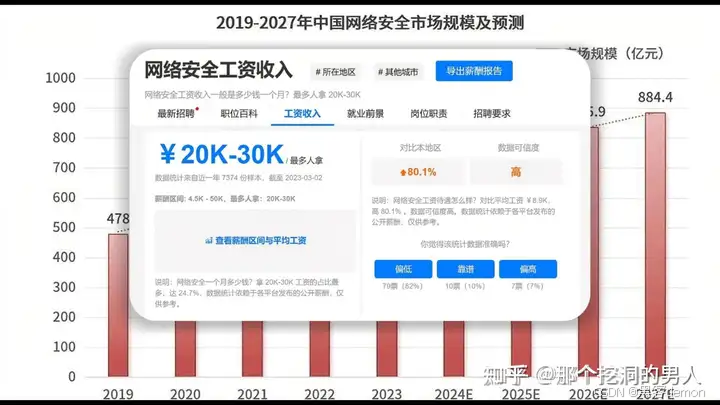The image size is (720, 405).
Task: Click the 数据可信度 label
Action: tap(518, 148)
